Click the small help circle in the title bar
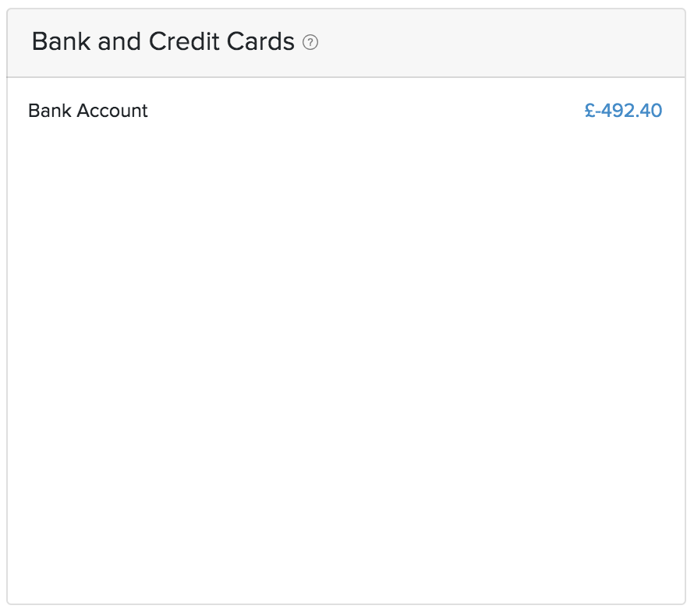Screen dimensions: 694x616 tap(310, 43)
